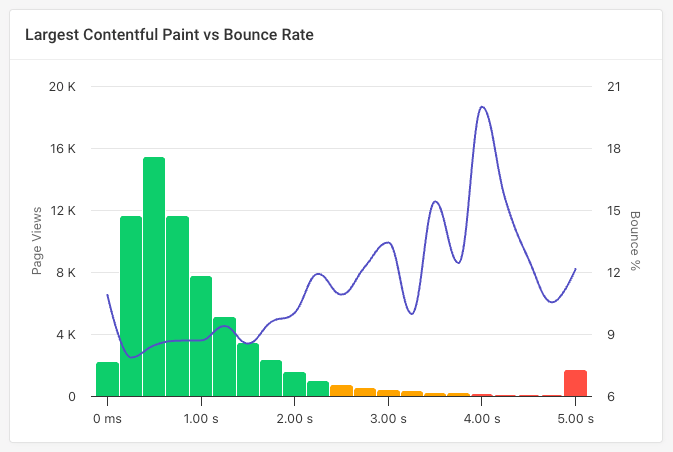Screen dimensions: 673x452
Task: Select the first green bar at 0 ms
Action: pyautogui.click(x=107, y=379)
